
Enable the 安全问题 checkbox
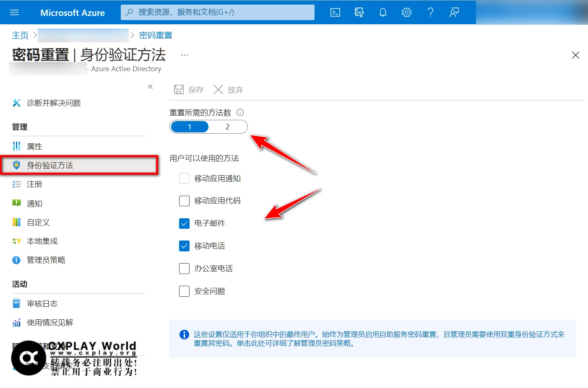point(184,291)
